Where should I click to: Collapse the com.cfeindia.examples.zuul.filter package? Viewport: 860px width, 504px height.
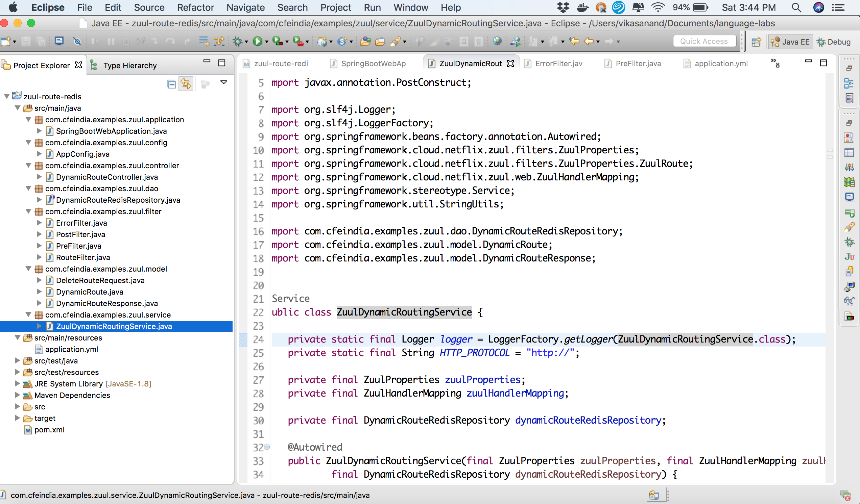pyautogui.click(x=29, y=211)
